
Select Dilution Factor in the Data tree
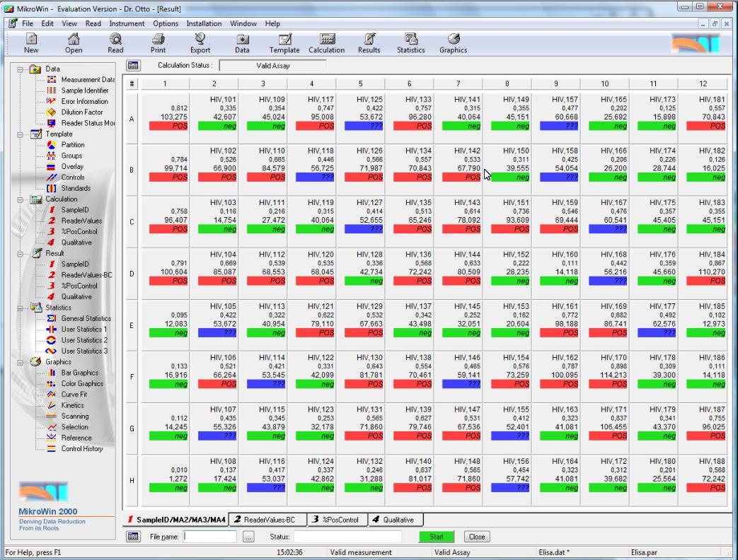click(x=81, y=112)
